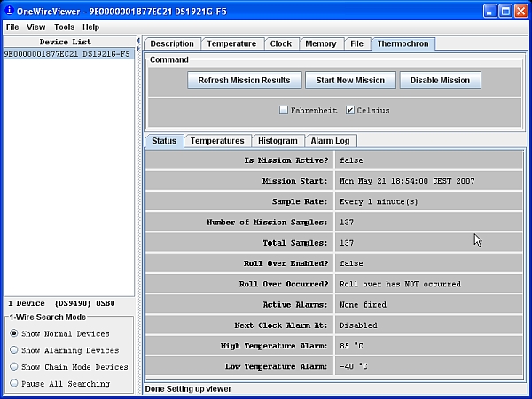The height and width of the screenshot is (399, 532).
Task: Click the 'High Temperature Alarm:' label
Action: 274,346
